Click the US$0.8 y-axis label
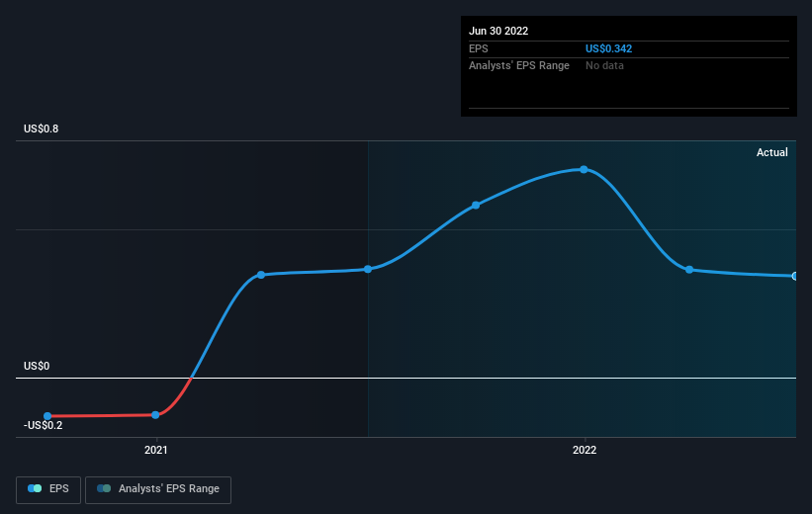 point(41,128)
